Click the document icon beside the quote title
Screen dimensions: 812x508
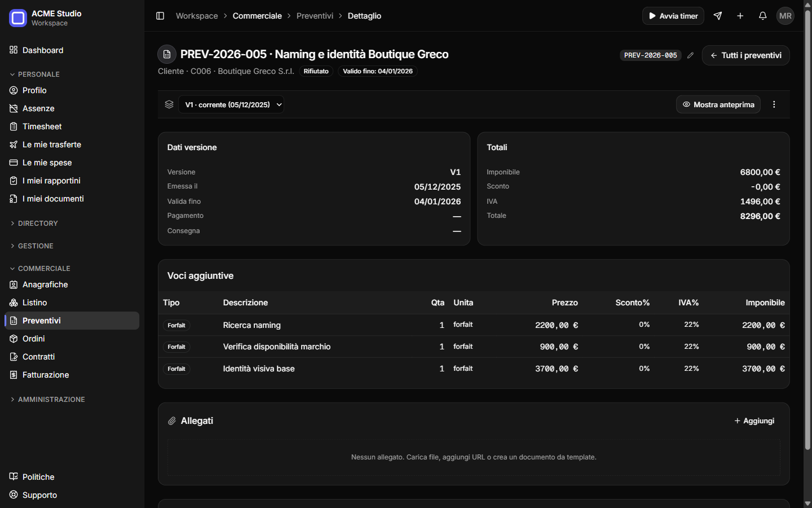click(x=167, y=54)
